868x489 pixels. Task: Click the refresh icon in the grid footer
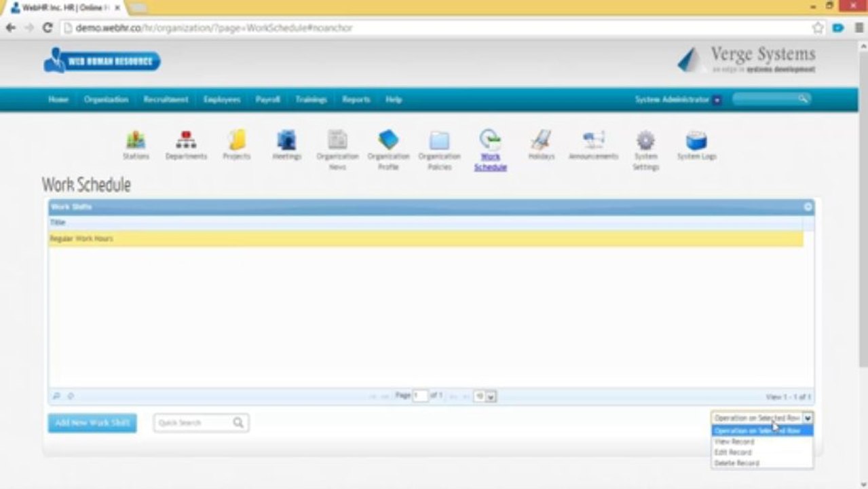tap(71, 396)
